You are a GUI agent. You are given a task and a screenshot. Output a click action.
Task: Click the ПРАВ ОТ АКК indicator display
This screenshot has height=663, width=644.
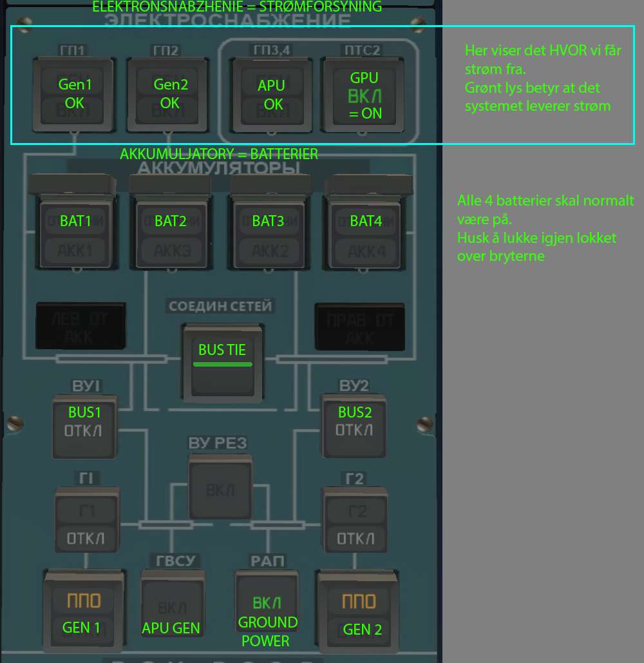[359, 327]
